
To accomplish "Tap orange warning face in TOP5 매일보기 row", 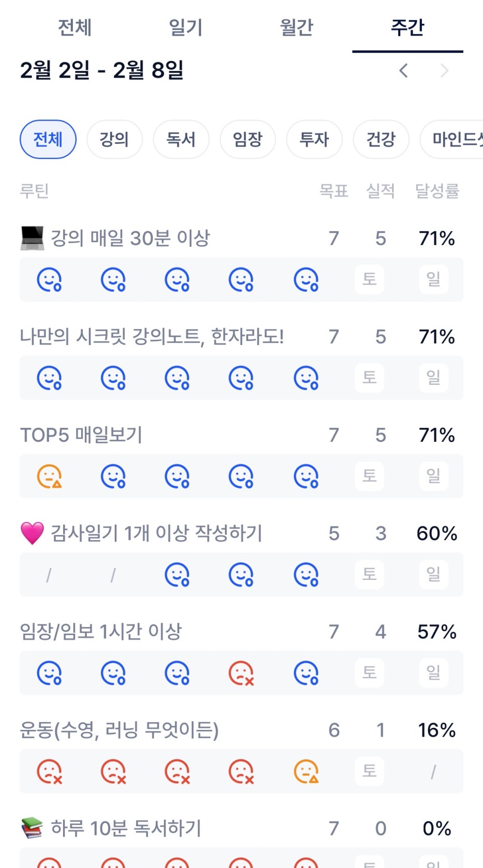I will click(x=49, y=476).
